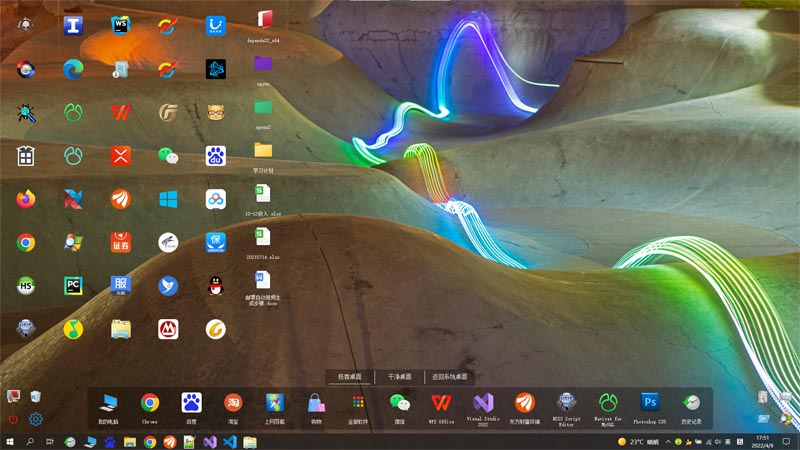Open the Tencent Video dark icon
800x450 pixels.
coord(216,69)
